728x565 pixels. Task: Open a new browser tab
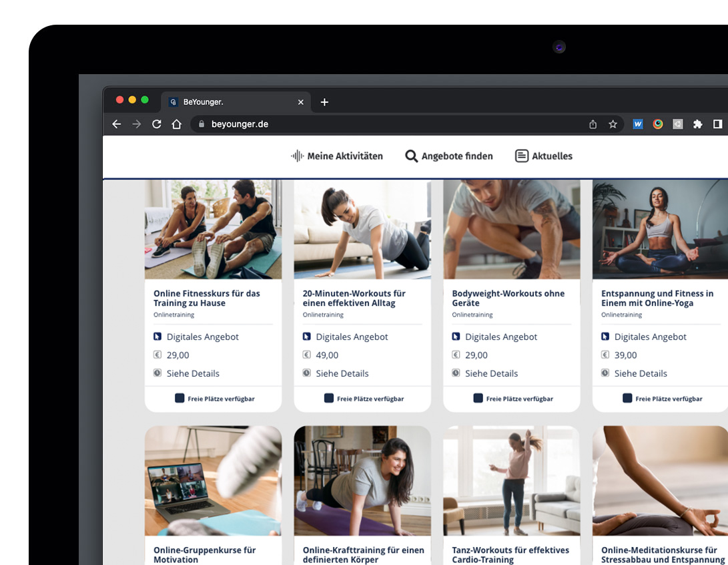click(324, 102)
